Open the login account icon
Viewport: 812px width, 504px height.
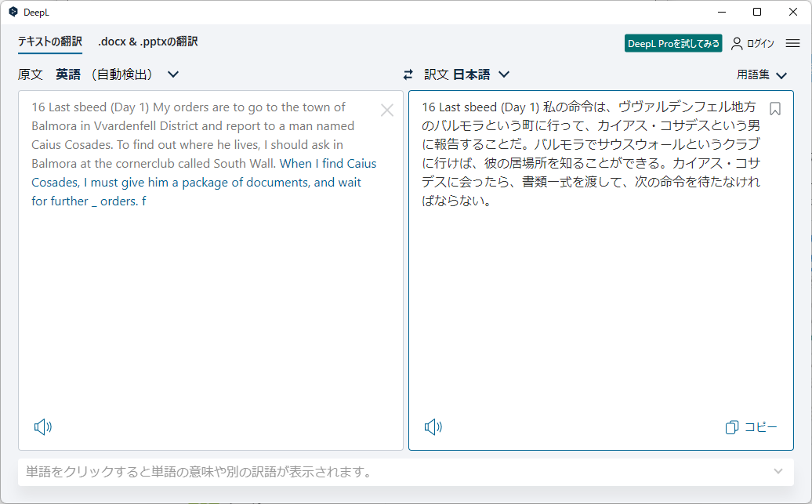[735, 43]
